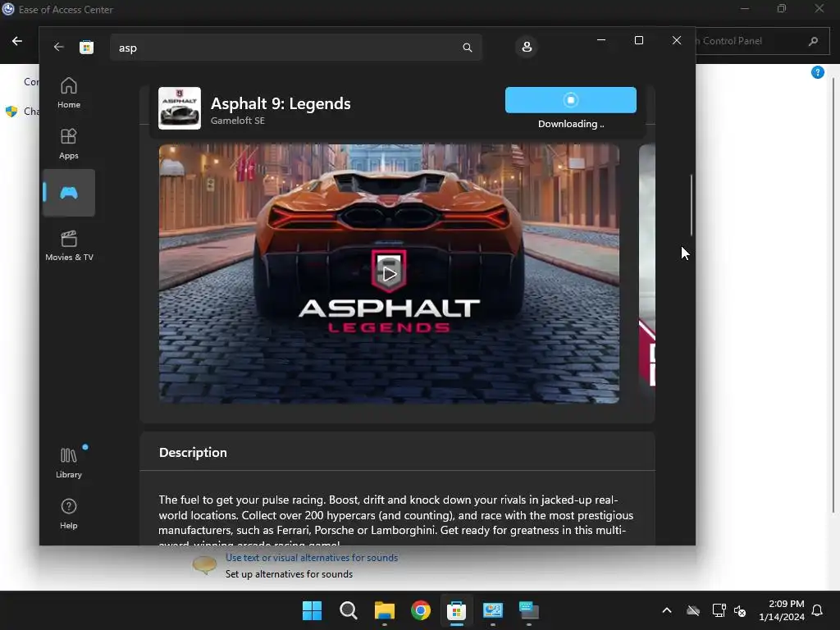Viewport: 840px width, 630px height.
Task: Open the clock and date
Action: 781,610
